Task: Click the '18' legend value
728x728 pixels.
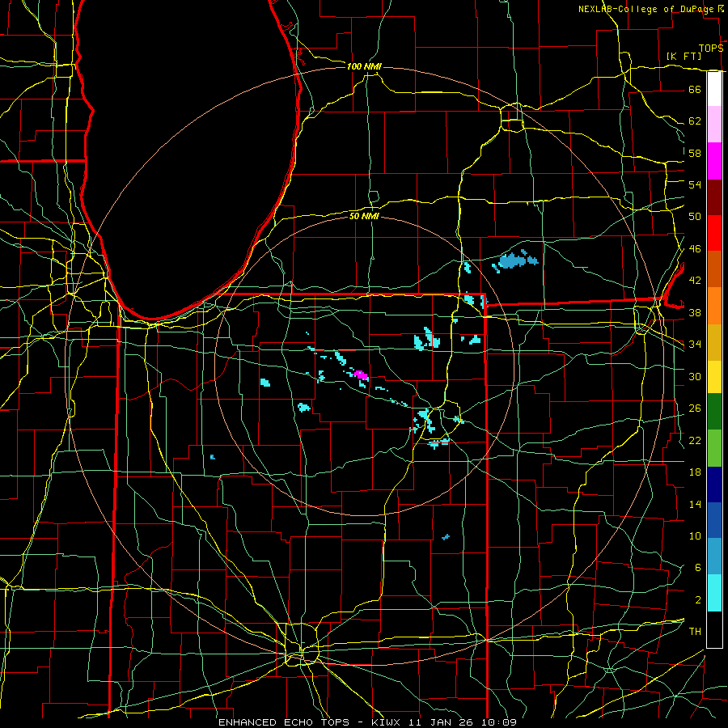Action: coord(695,472)
